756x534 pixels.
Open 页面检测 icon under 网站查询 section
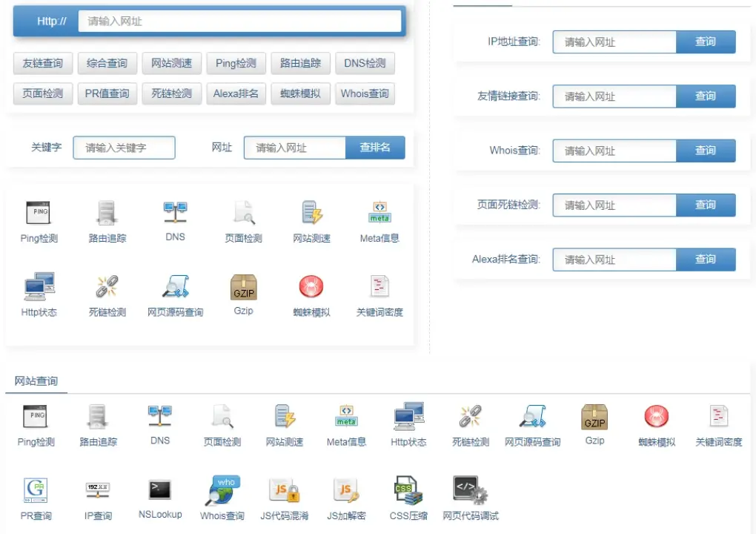pyautogui.click(x=222, y=416)
